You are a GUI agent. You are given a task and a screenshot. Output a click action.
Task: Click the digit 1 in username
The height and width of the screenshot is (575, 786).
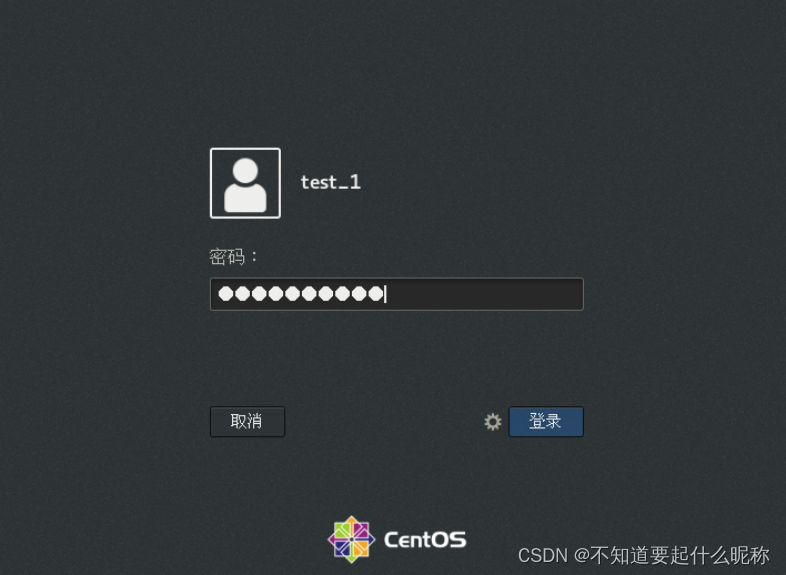click(355, 182)
